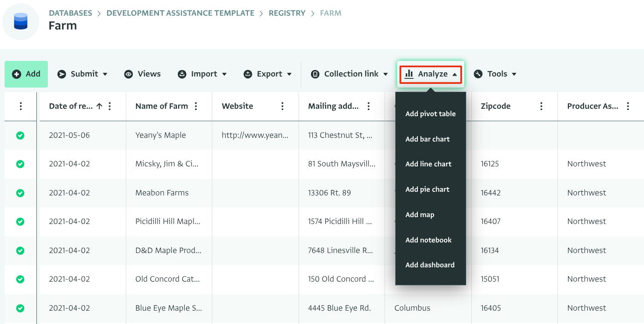Click Add dashboard entry
The width and height of the screenshot is (644, 324).
point(430,265)
